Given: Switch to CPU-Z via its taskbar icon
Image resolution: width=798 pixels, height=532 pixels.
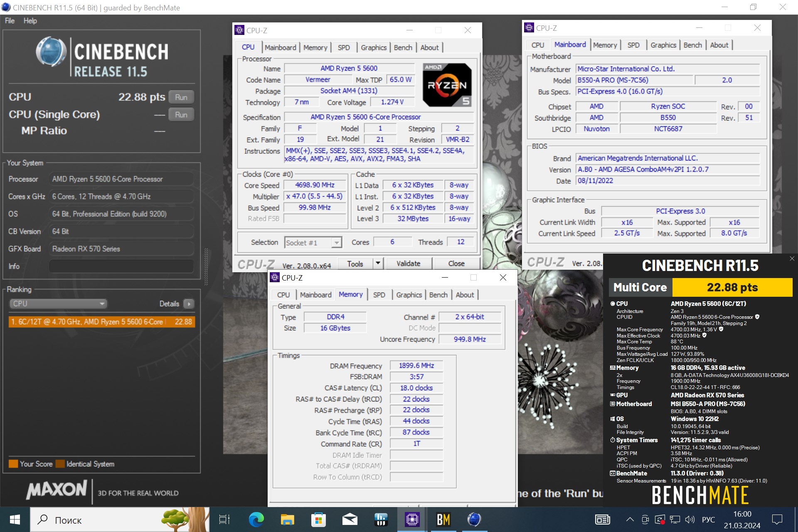Looking at the screenshot, I should [412, 520].
